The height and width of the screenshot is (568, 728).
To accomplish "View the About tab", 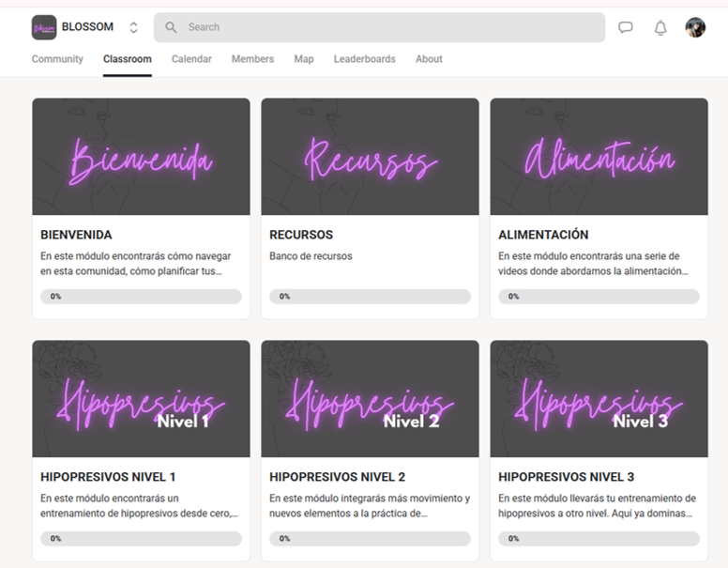I will (x=429, y=59).
